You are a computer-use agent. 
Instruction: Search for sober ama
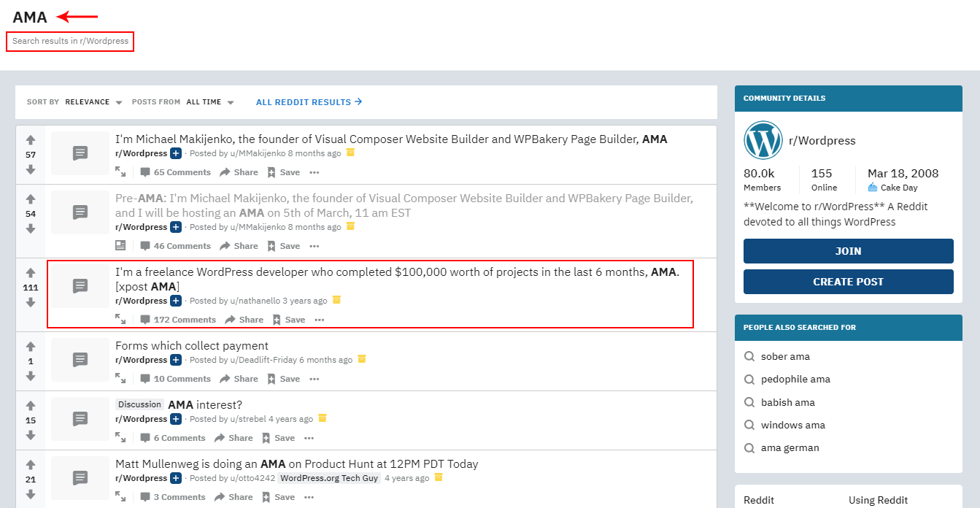785,357
